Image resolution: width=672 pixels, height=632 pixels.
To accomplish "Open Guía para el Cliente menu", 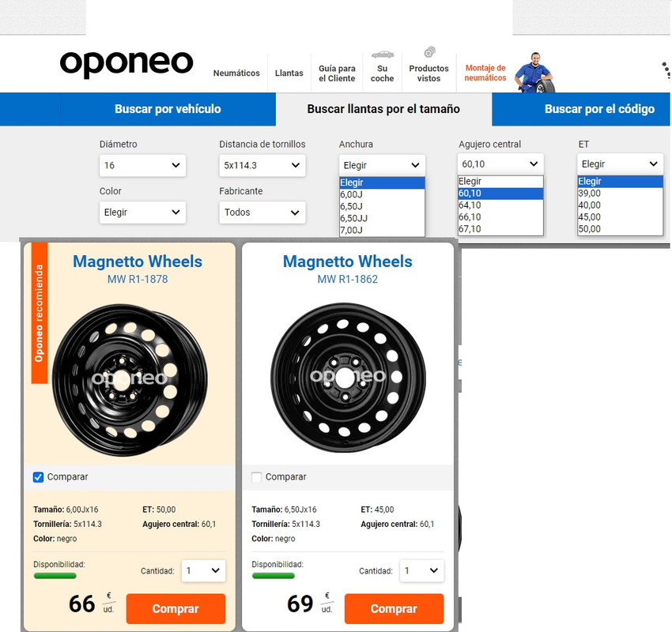I will click(x=337, y=73).
